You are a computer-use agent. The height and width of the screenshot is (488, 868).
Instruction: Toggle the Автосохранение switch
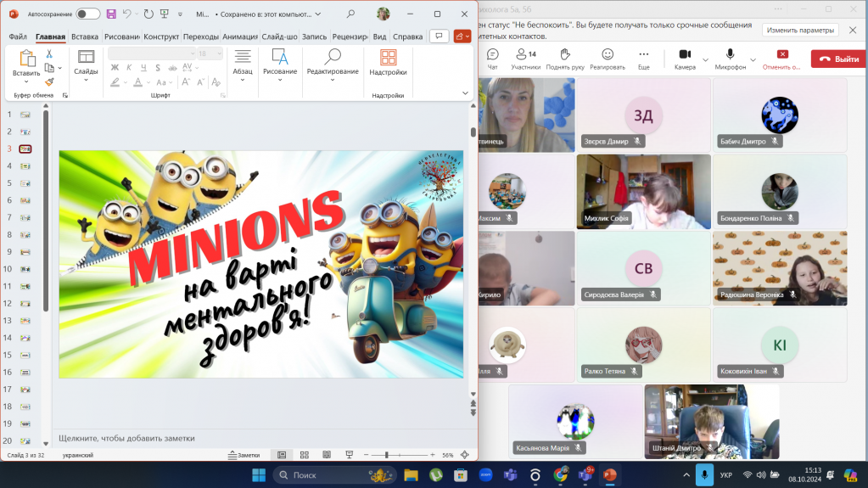click(x=87, y=14)
